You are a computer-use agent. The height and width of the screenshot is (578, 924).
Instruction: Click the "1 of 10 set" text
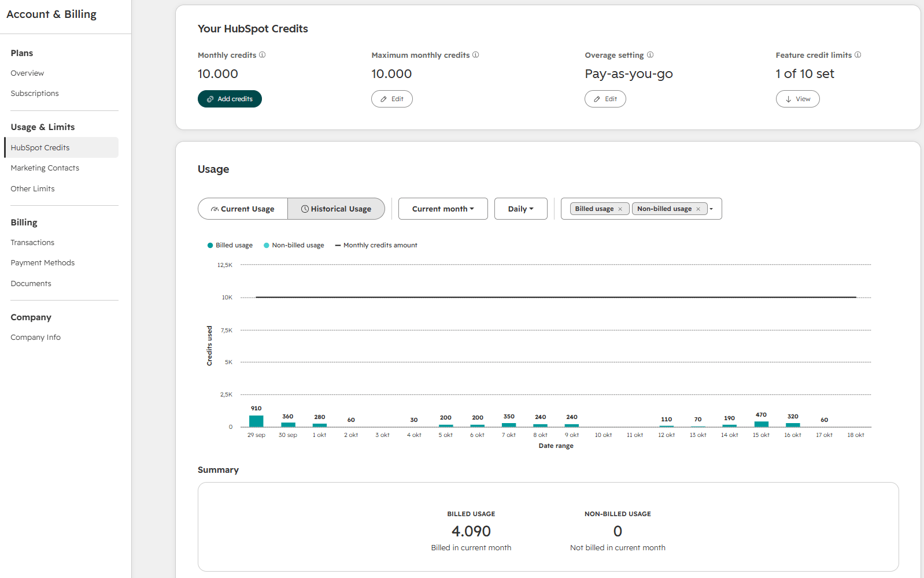[x=805, y=74]
